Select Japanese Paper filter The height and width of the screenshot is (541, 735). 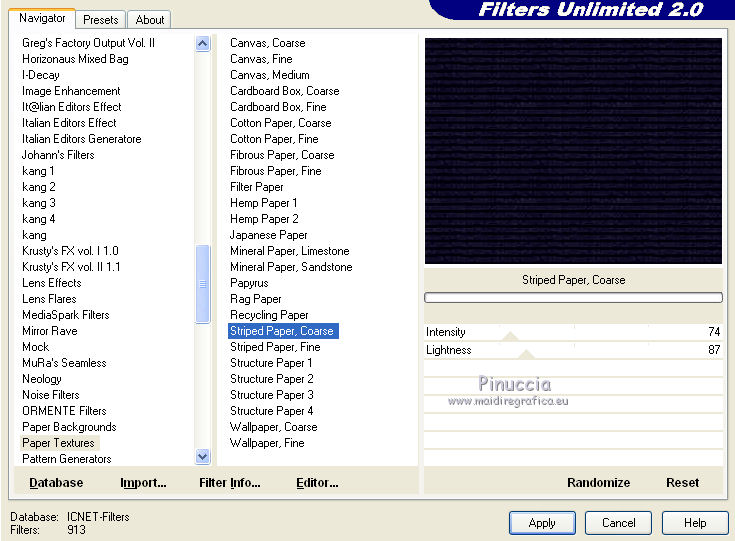click(269, 235)
